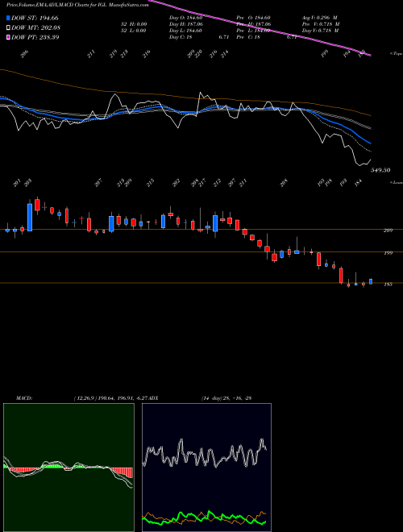Click the 209 price level label
This screenshot has width=403, height=532.
tap(388, 231)
